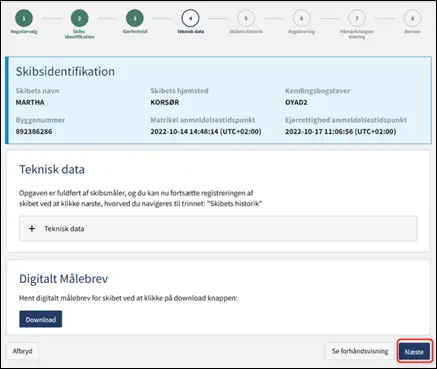Select call sign OYAD2
437x369 pixels.
[x=296, y=102]
